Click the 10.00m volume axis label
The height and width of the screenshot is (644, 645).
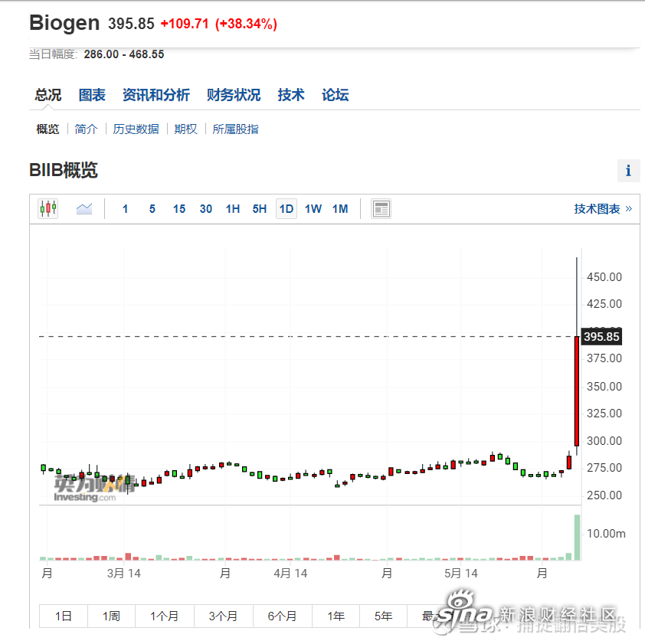pos(606,534)
